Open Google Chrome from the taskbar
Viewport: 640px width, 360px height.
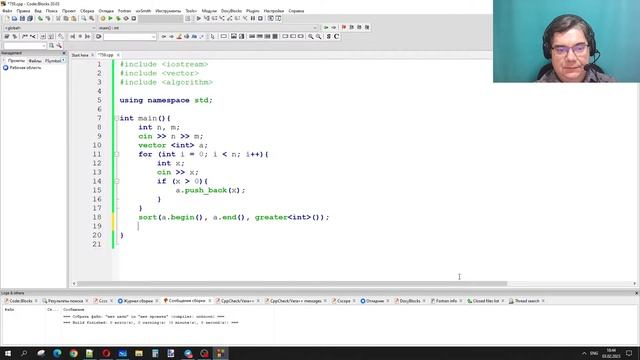pyautogui.click(x=73, y=353)
